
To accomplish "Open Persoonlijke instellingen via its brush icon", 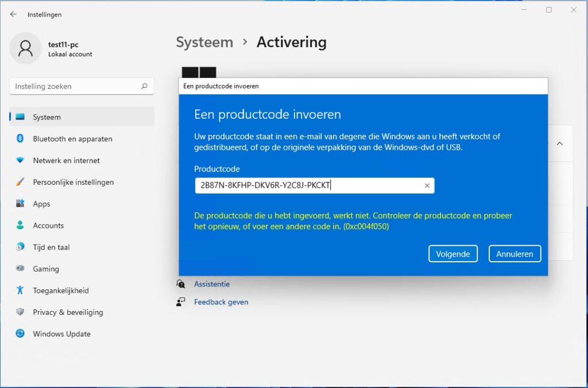I will (x=20, y=182).
